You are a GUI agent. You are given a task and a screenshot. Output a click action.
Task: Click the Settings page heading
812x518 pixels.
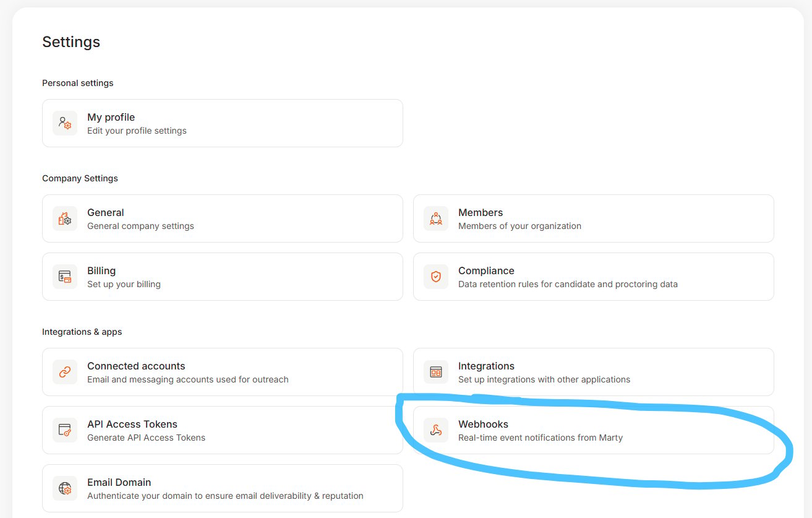[71, 42]
